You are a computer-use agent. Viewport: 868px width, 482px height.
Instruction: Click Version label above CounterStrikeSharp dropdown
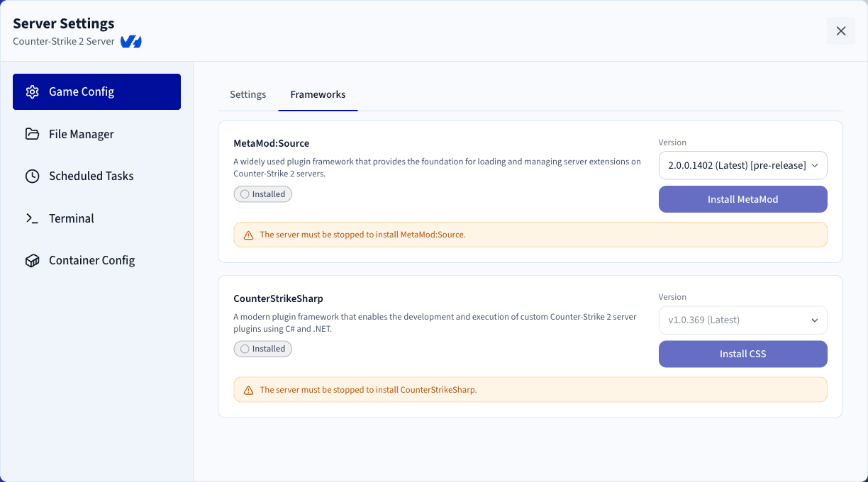(672, 297)
